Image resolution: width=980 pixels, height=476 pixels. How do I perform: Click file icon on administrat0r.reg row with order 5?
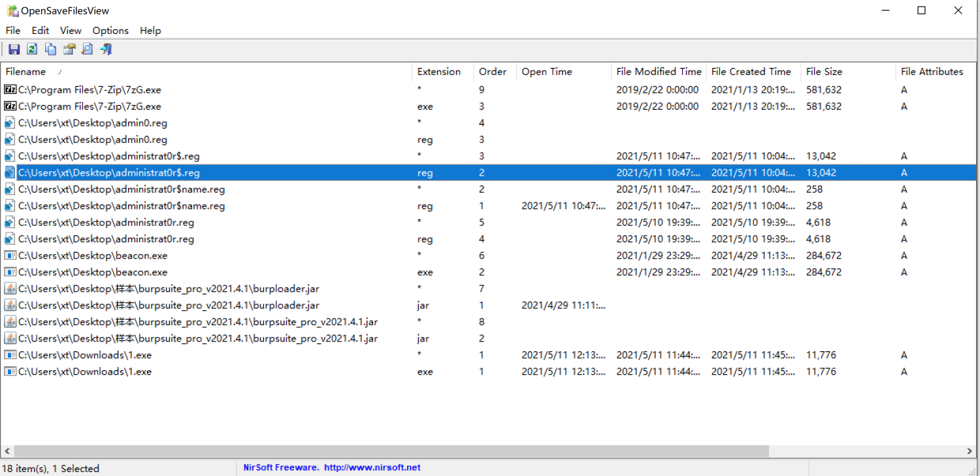pyautogui.click(x=10, y=222)
